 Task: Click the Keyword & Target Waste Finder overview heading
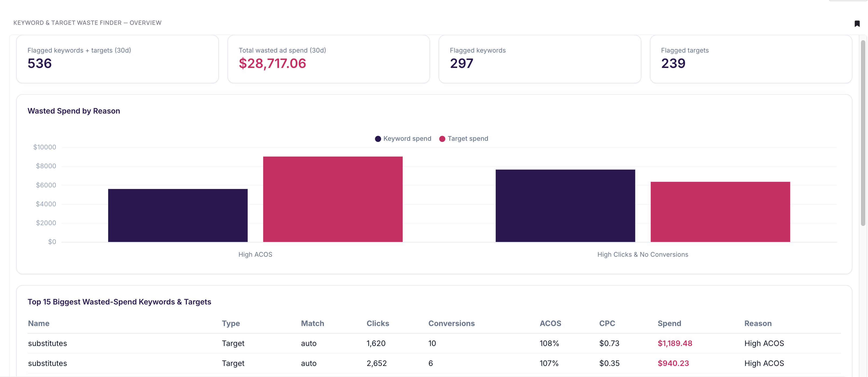coord(87,23)
